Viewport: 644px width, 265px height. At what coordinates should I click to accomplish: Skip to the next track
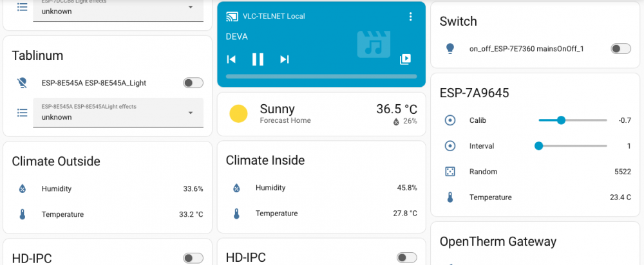284,59
